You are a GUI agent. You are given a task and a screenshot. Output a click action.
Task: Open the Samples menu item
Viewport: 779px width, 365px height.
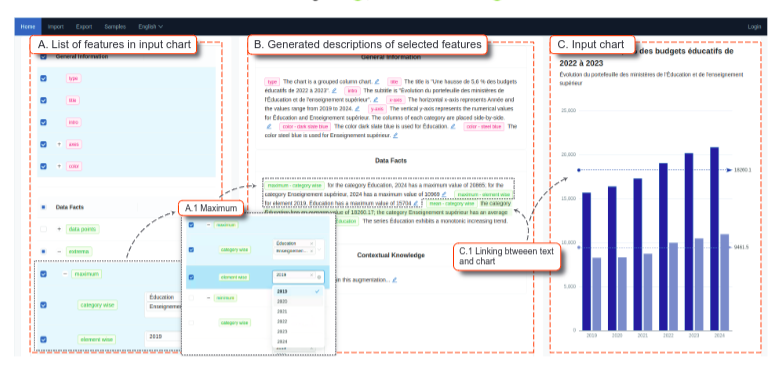115,27
